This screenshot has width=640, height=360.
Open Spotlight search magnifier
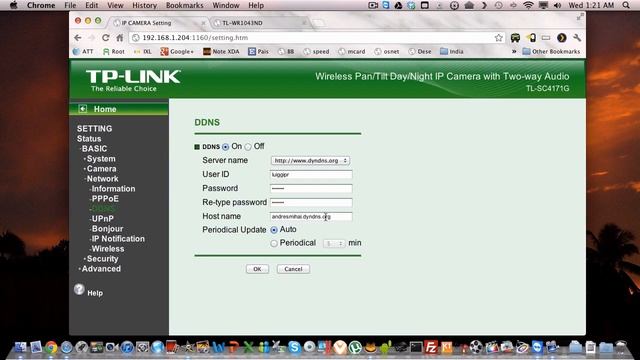click(x=626, y=5)
